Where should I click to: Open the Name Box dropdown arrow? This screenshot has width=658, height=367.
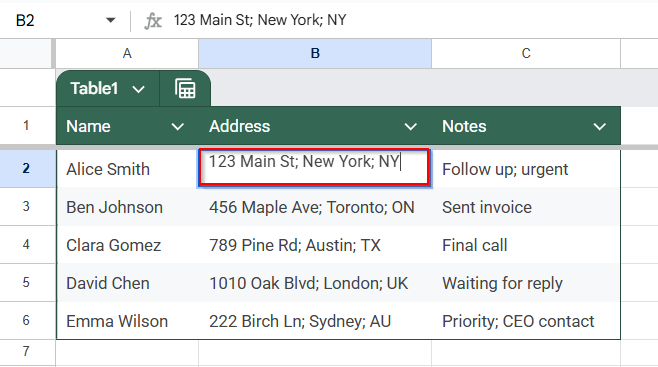[x=110, y=20]
